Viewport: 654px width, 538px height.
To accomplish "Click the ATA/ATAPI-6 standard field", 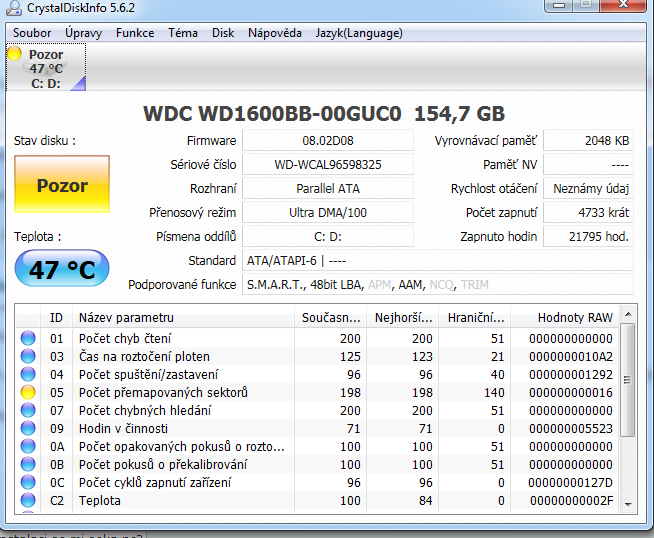I will pyautogui.click(x=438, y=261).
